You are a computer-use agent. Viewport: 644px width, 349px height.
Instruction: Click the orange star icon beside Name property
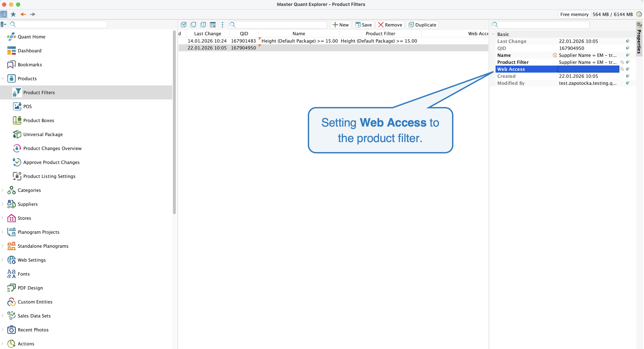tap(555, 55)
